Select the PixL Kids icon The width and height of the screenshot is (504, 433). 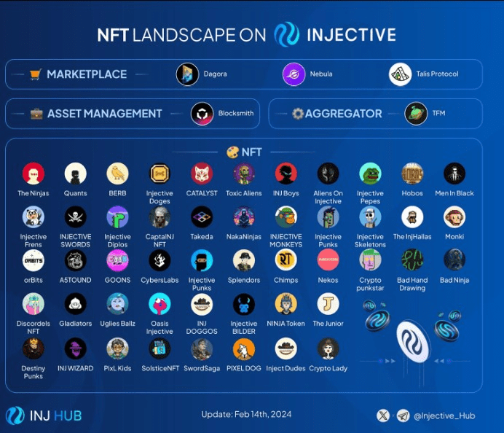pyautogui.click(x=118, y=349)
